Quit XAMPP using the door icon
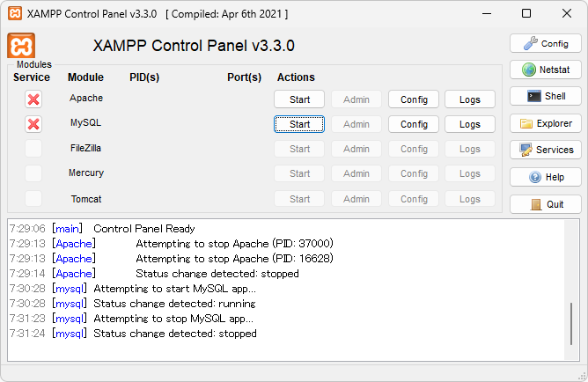The image size is (588, 382). [x=545, y=204]
